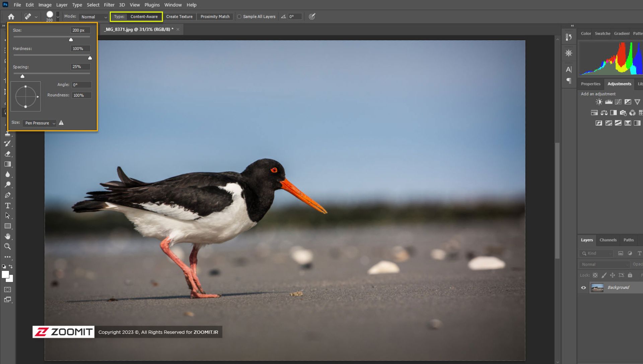643x364 pixels.
Task: Select the Horizontal Type tool
Action: [7, 206]
